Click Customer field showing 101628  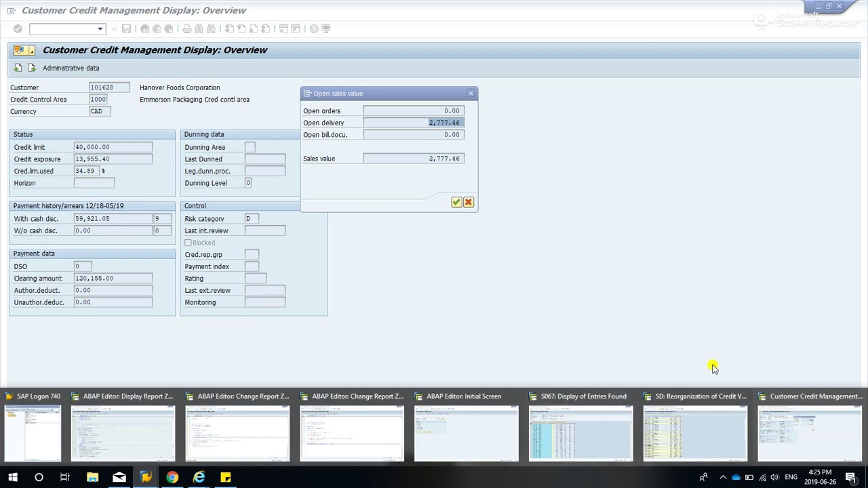click(109, 87)
